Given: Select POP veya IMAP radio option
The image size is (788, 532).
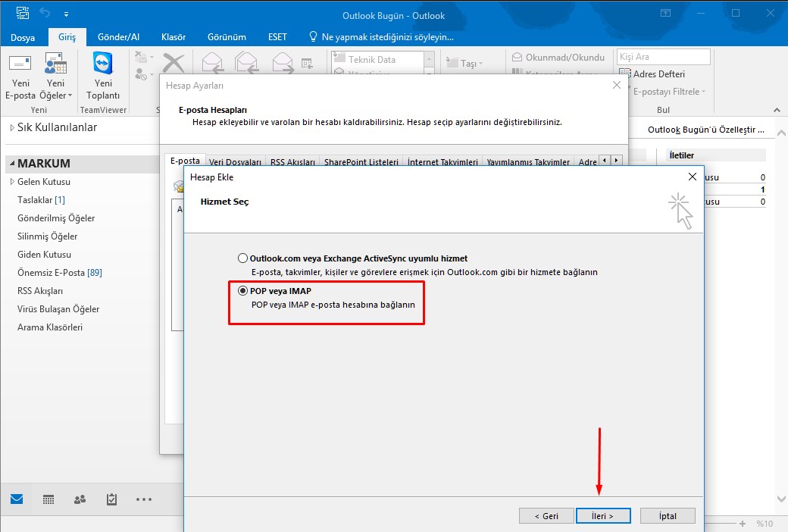Looking at the screenshot, I should 242,291.
